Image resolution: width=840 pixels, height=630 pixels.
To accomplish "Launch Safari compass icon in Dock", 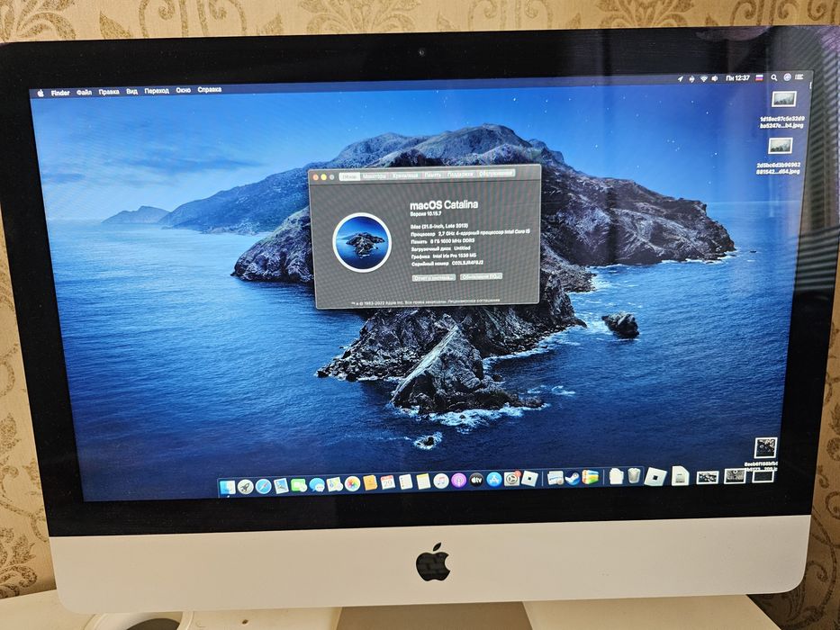I will (263, 486).
